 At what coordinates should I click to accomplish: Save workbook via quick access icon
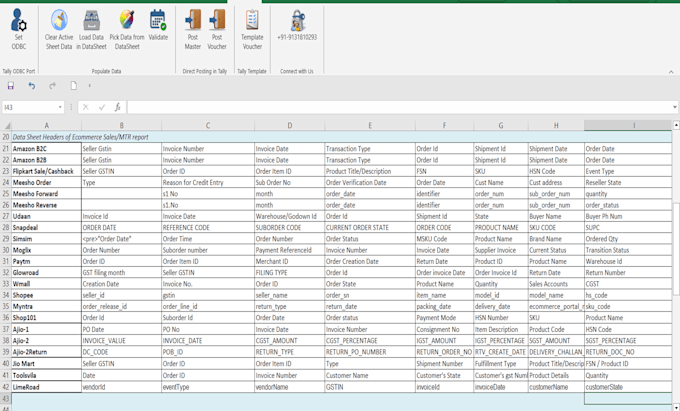10,86
